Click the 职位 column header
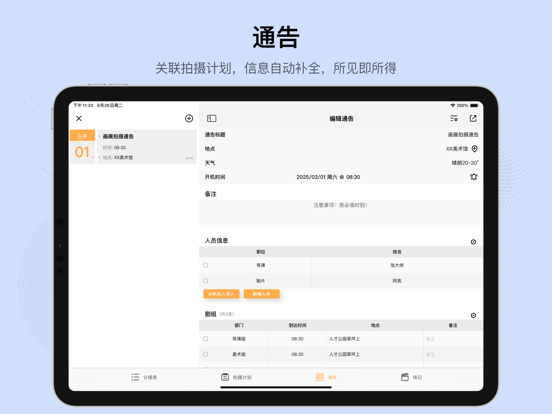Screen dimensions: 552x414 coord(261,252)
